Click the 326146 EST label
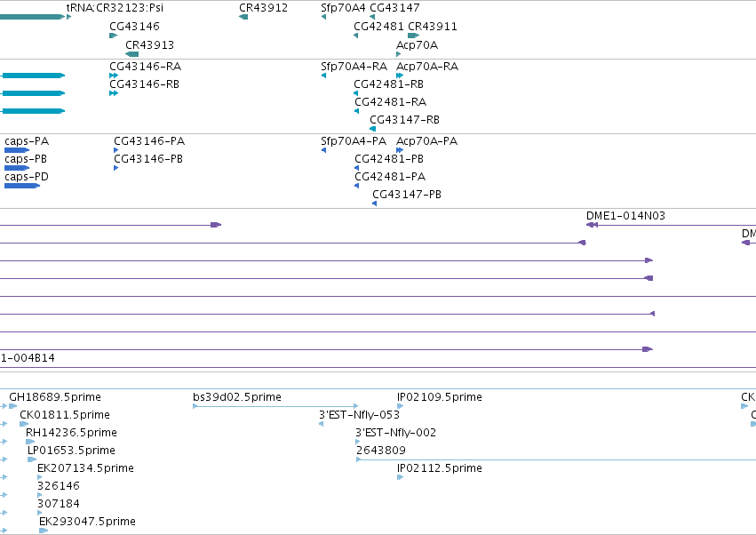This screenshot has width=756, height=535. click(59, 486)
